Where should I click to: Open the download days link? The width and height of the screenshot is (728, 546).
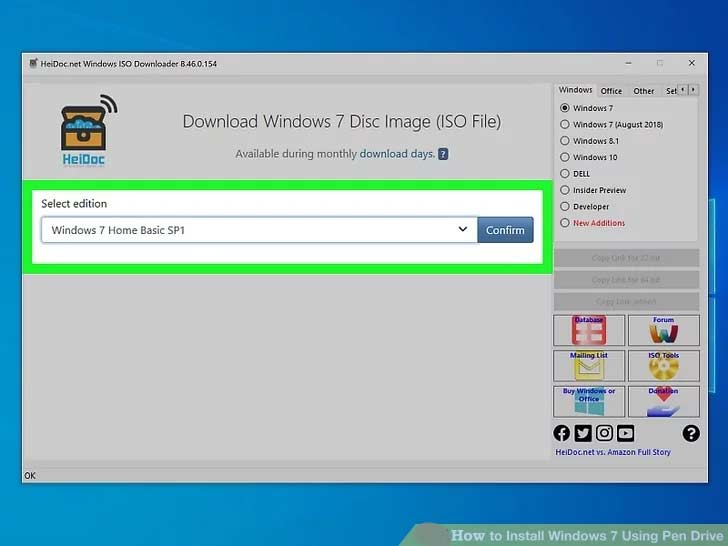[x=397, y=154]
